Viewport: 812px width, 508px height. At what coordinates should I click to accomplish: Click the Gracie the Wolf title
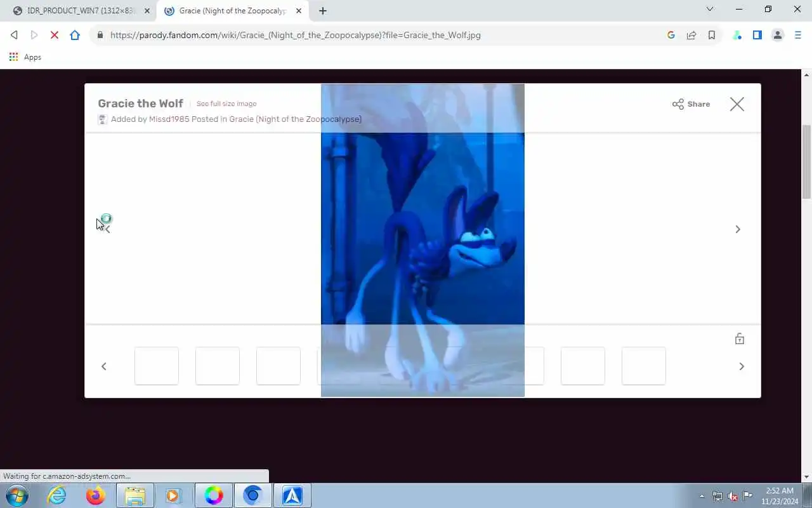coord(140,104)
